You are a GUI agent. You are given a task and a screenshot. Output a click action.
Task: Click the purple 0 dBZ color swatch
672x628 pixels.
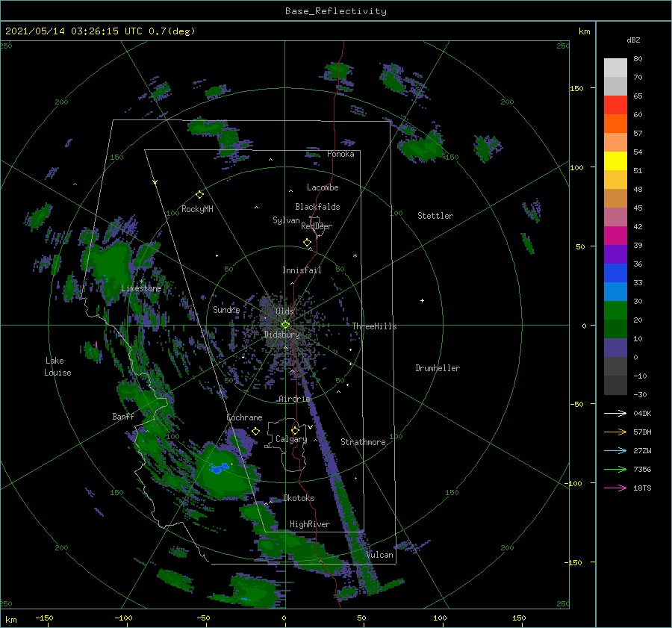[x=615, y=348]
